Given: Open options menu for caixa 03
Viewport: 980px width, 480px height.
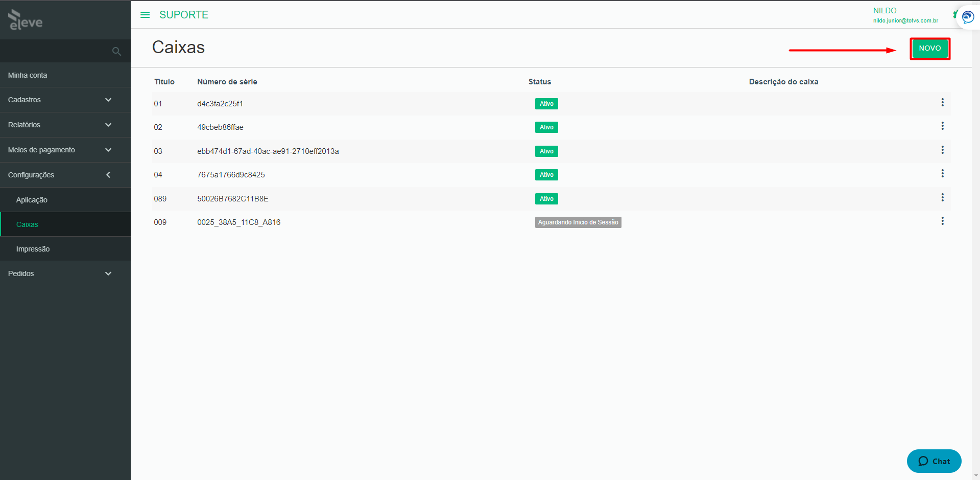Looking at the screenshot, I should 942,150.
